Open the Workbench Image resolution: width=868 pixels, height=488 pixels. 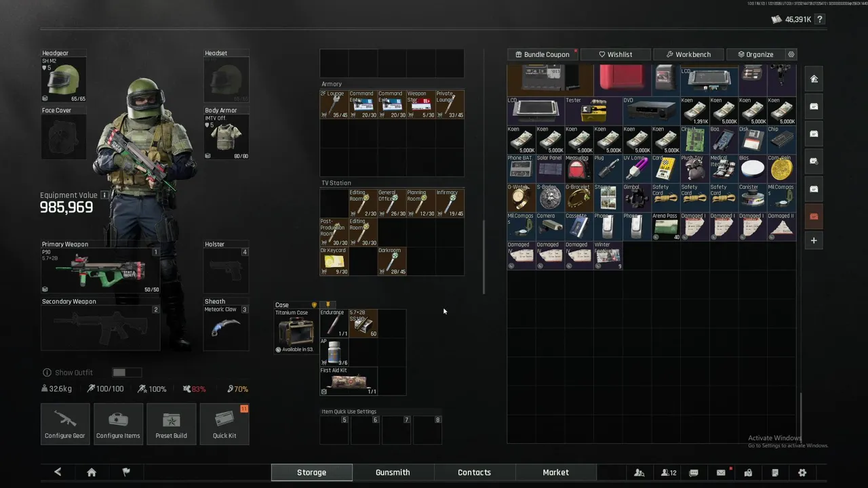(688, 54)
